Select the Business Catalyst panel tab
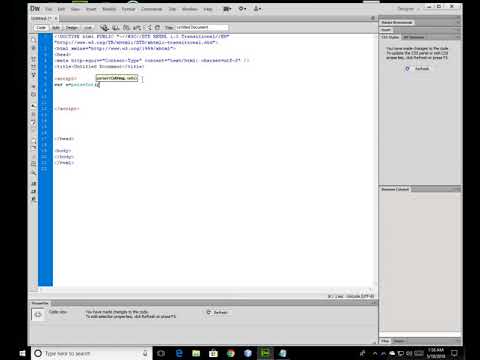 (x=395, y=189)
